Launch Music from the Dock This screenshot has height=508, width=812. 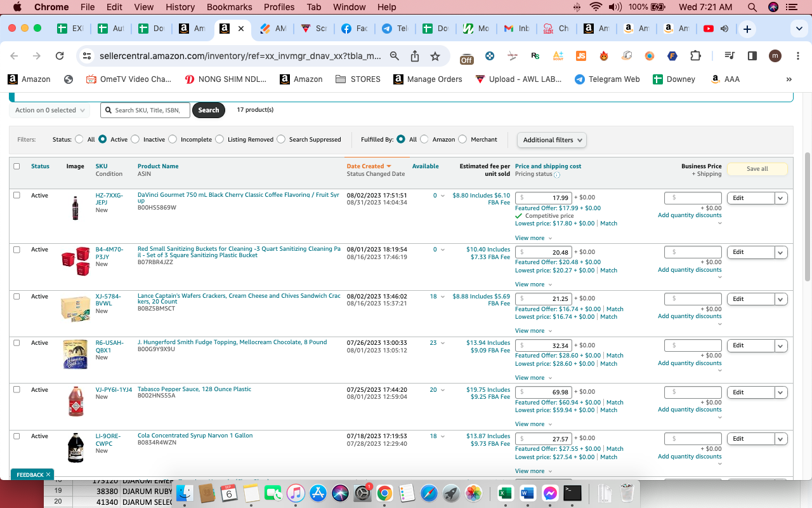[x=296, y=493]
